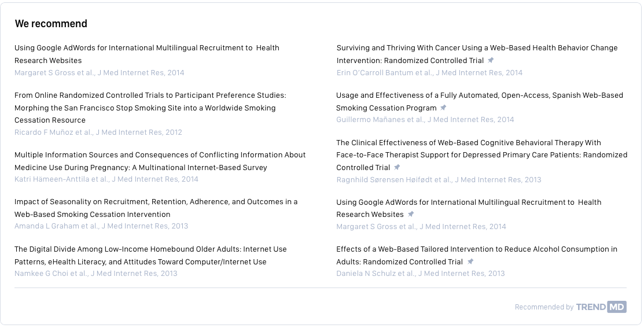Click the Amanda L Graham citation line
The image size is (644, 328).
[x=101, y=226]
